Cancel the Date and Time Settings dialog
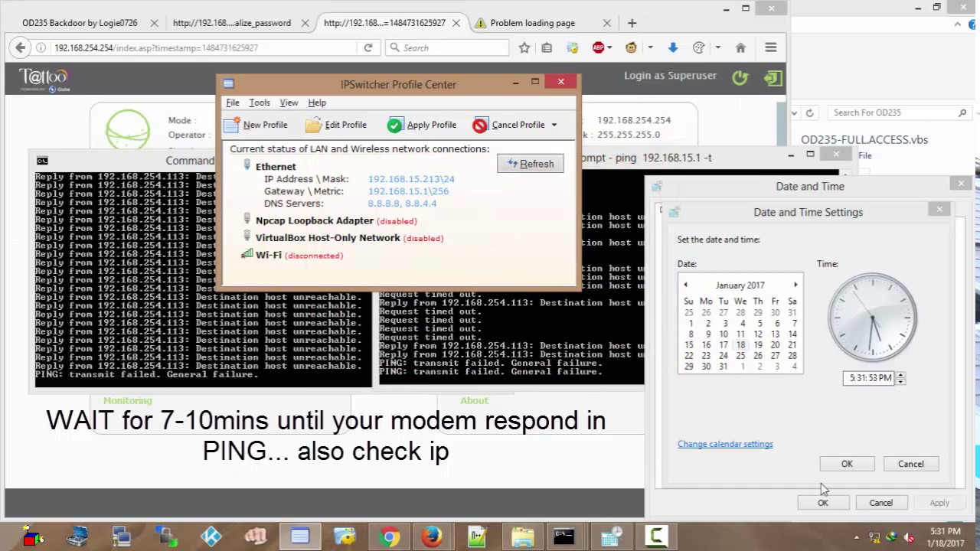Image resolution: width=980 pixels, height=551 pixels. (911, 464)
